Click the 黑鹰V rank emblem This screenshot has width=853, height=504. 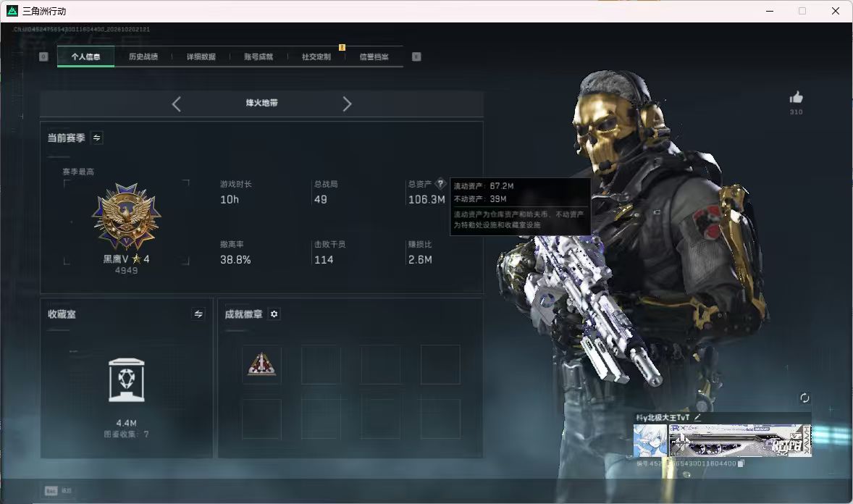pyautogui.click(x=126, y=216)
